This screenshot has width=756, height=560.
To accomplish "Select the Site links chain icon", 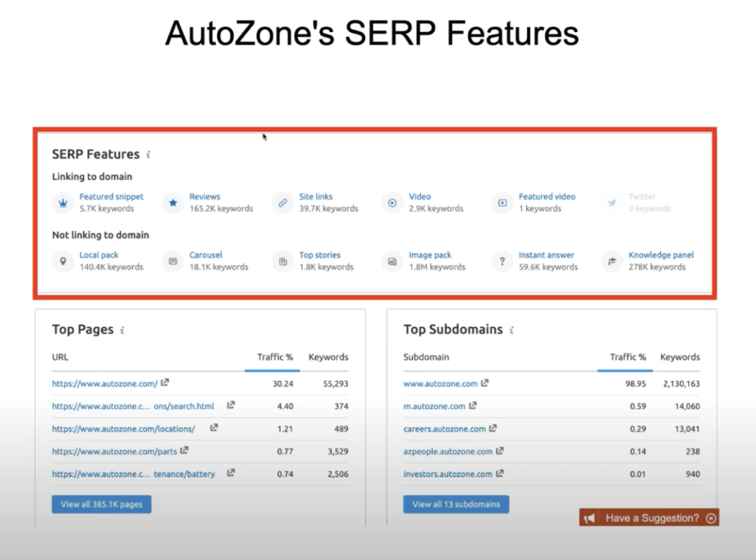I will 282,202.
